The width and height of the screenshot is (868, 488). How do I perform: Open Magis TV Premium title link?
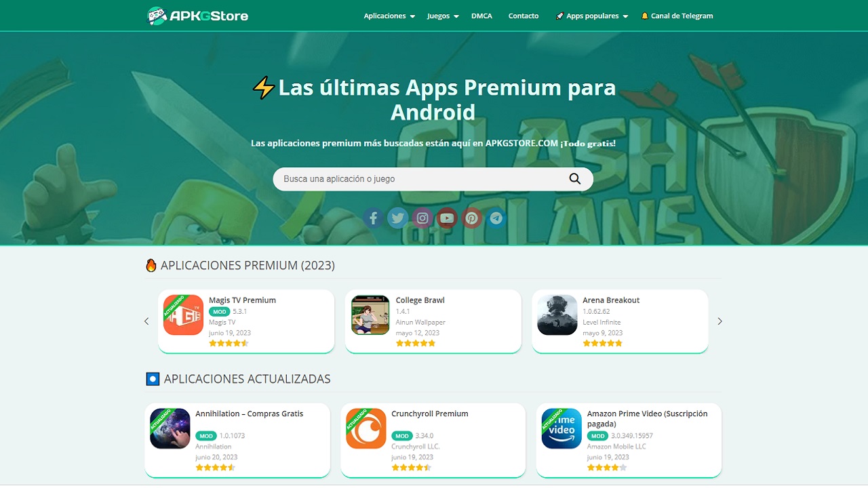[x=242, y=300]
